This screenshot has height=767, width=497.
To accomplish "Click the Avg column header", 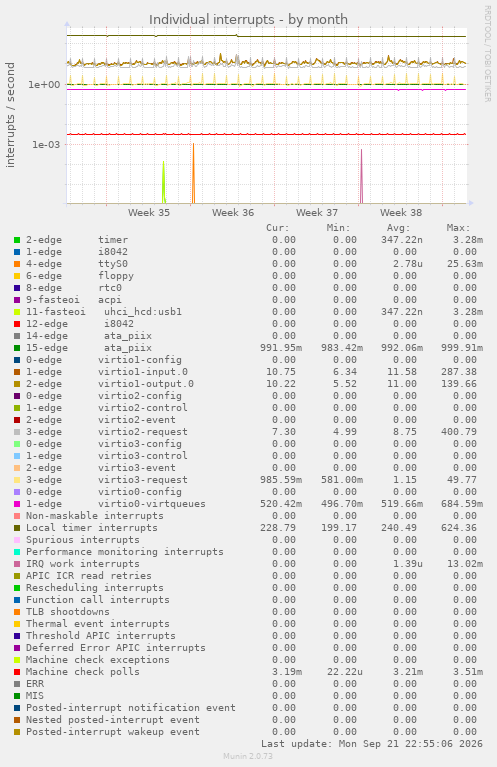I will click(399, 228).
